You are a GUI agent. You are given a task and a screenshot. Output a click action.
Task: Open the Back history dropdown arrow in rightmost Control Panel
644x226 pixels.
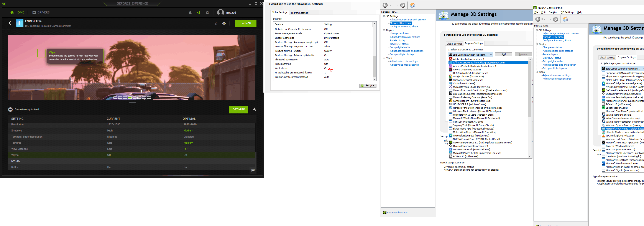(x=550, y=19)
